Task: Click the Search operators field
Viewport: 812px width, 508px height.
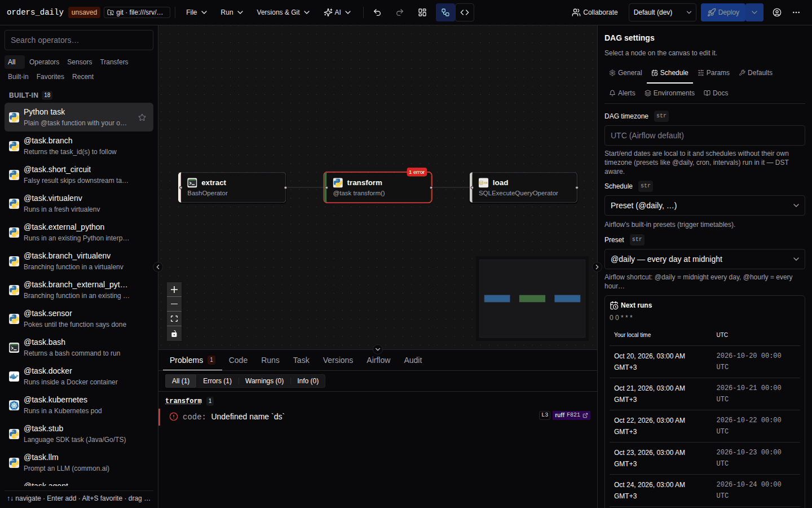Action: [x=79, y=40]
